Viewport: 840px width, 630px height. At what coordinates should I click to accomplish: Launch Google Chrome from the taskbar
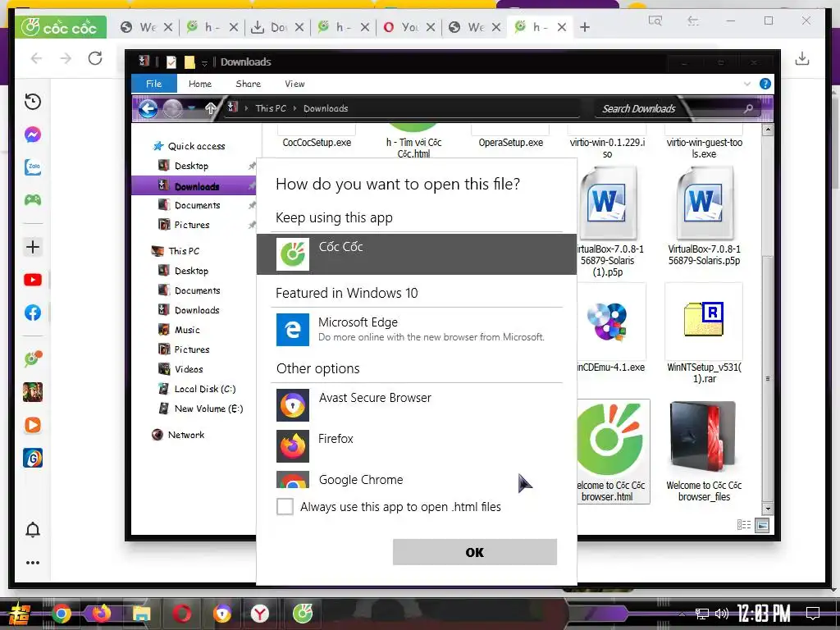[62, 614]
